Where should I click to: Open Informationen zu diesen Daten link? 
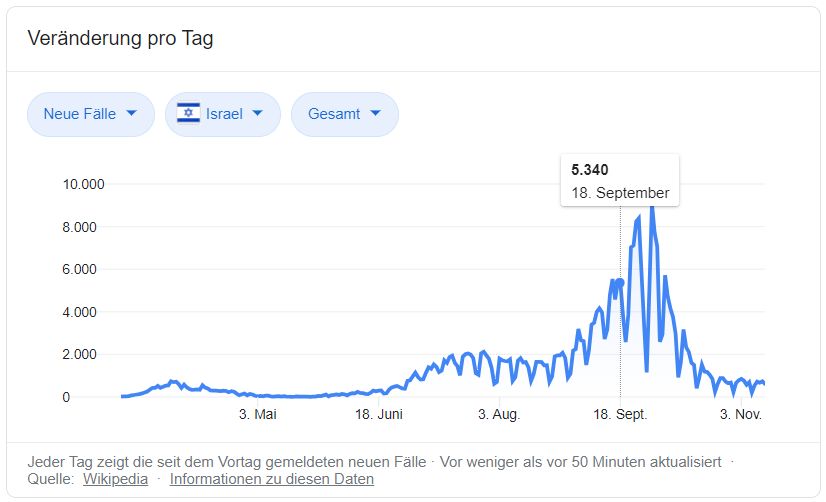click(272, 479)
